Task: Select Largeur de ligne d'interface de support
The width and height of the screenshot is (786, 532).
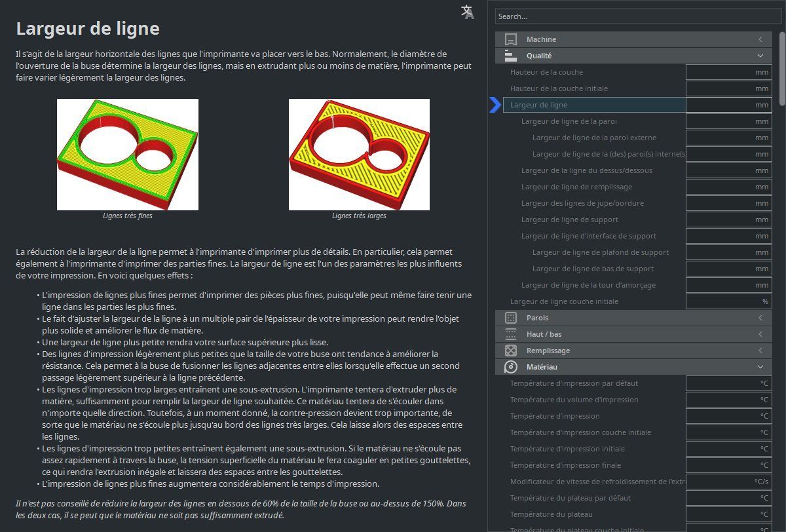Action: point(589,236)
